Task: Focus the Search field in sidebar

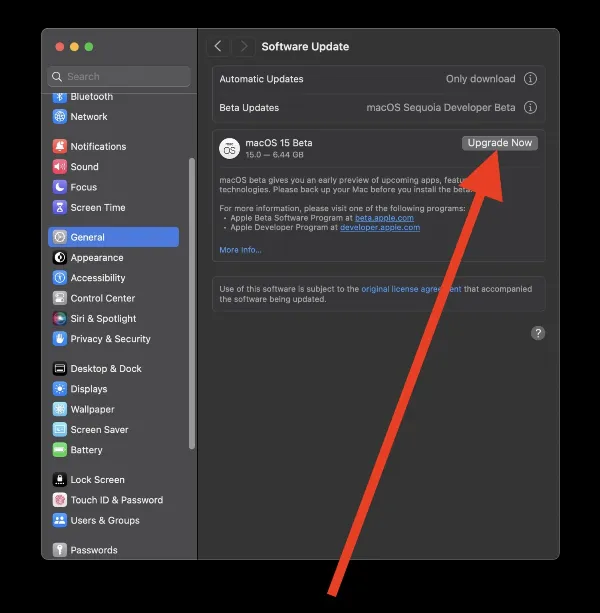Action: coord(119,76)
